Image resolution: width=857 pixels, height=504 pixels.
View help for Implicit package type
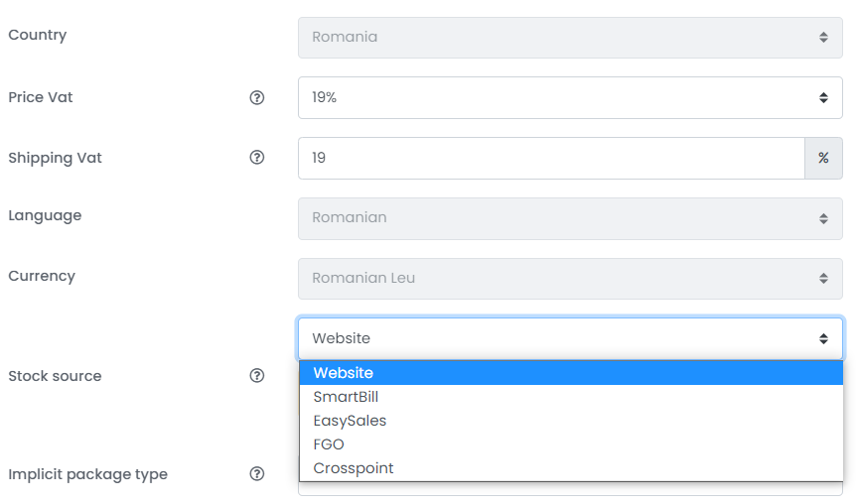(257, 474)
